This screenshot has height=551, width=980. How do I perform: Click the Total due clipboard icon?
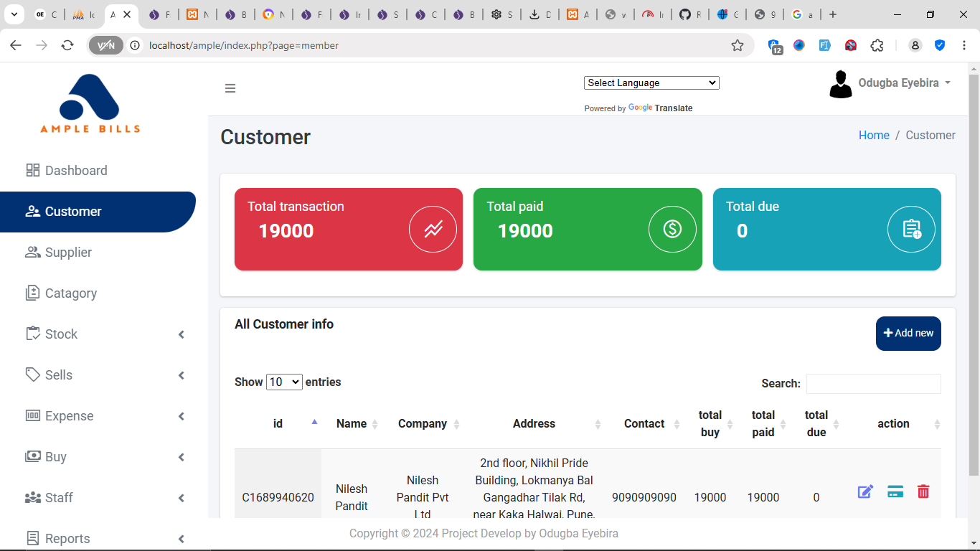(x=911, y=230)
